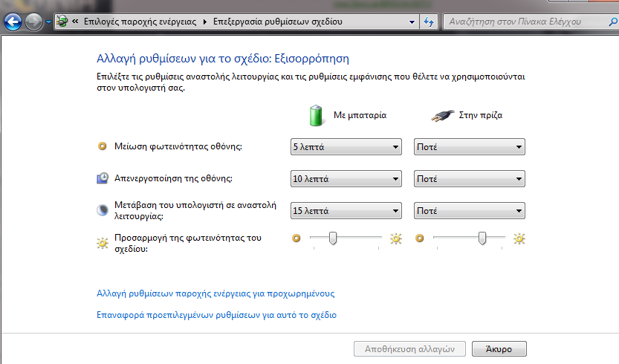Click the sun icon beside Προσαρμογή φωτεινότητας
Viewport: 619px width, 364px height.
point(103,243)
